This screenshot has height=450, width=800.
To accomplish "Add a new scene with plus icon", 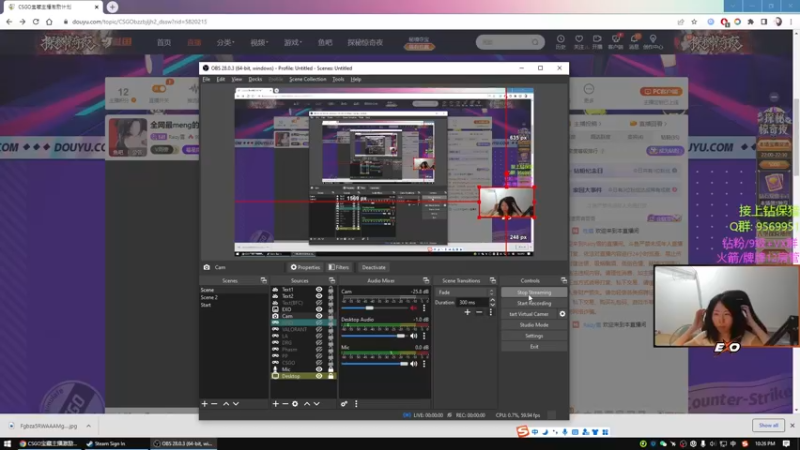I will [x=205, y=404].
